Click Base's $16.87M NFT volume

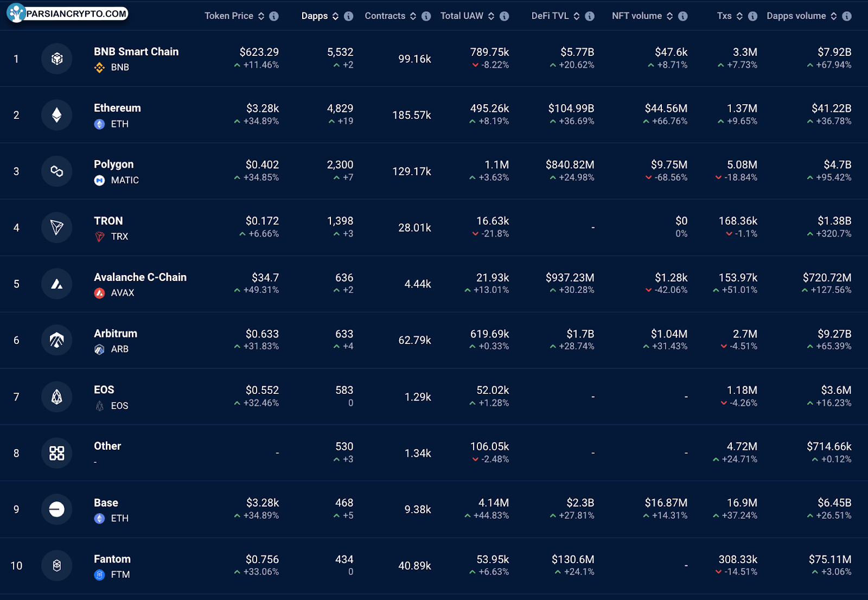666,503
